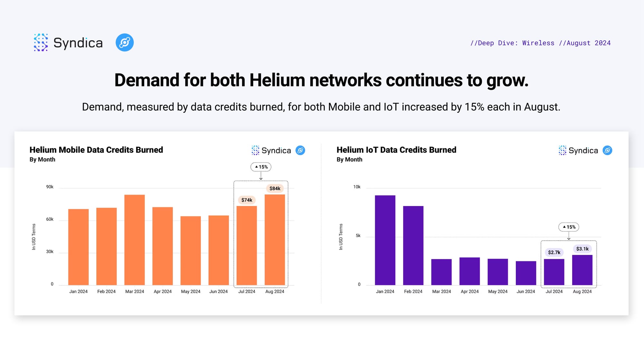Click the Helium Mobile Data Credits Burned title
Image resolution: width=644 pixels, height=362 pixels.
click(96, 150)
